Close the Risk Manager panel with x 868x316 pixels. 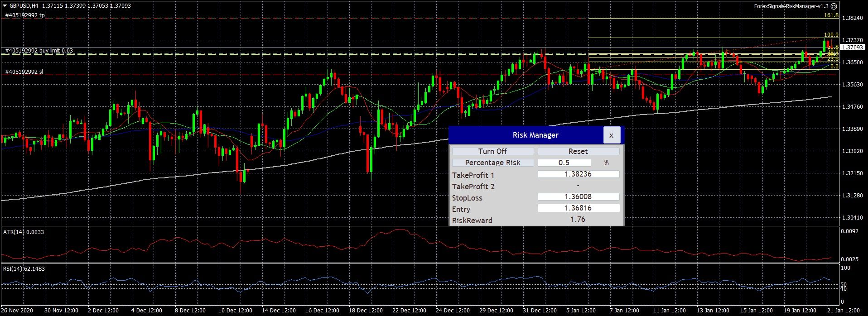coord(611,135)
